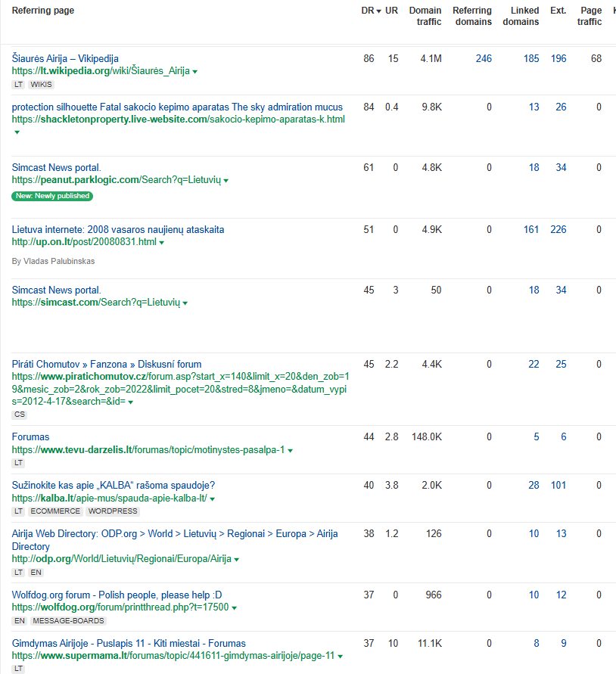
Task: Open caret next to kalba.lt URL
Action: pos(212,499)
